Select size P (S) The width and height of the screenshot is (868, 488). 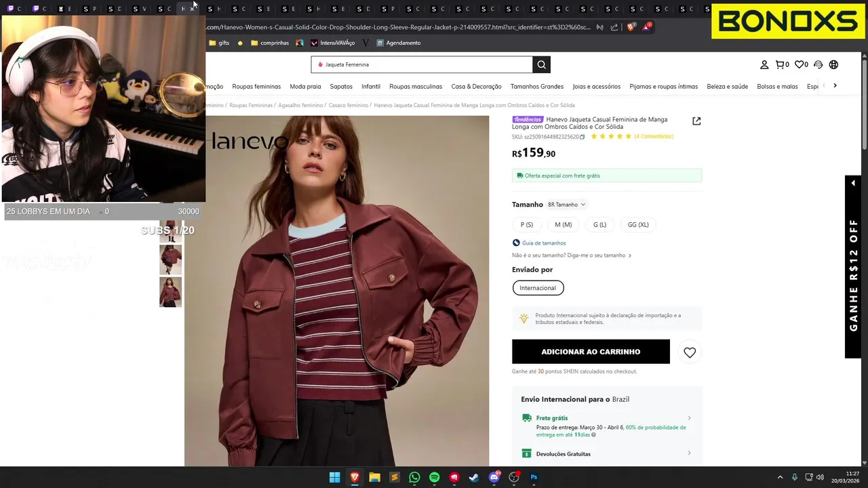527,224
